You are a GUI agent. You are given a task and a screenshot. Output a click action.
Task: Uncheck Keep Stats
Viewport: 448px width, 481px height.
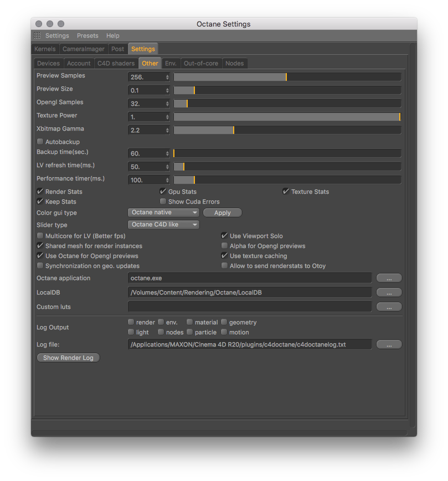pos(40,201)
